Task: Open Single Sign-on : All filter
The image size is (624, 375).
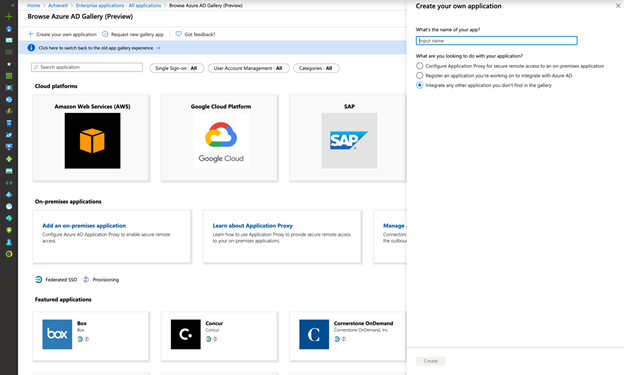Action: pos(177,68)
